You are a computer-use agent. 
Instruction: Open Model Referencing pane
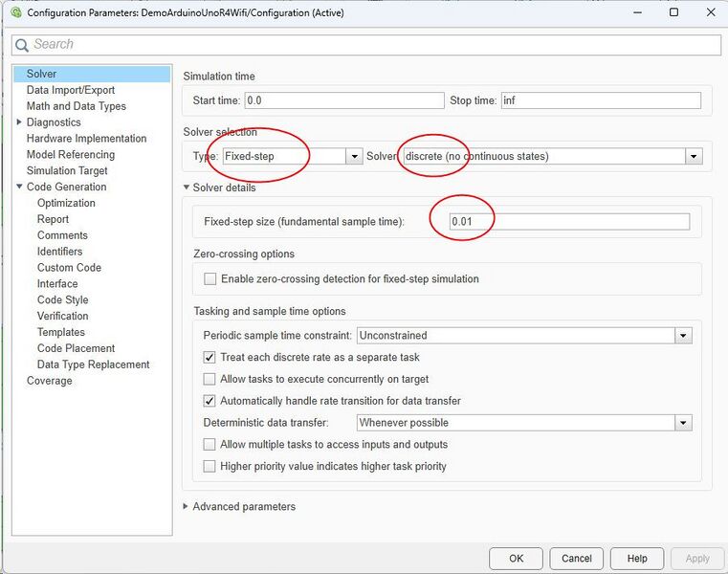click(71, 155)
